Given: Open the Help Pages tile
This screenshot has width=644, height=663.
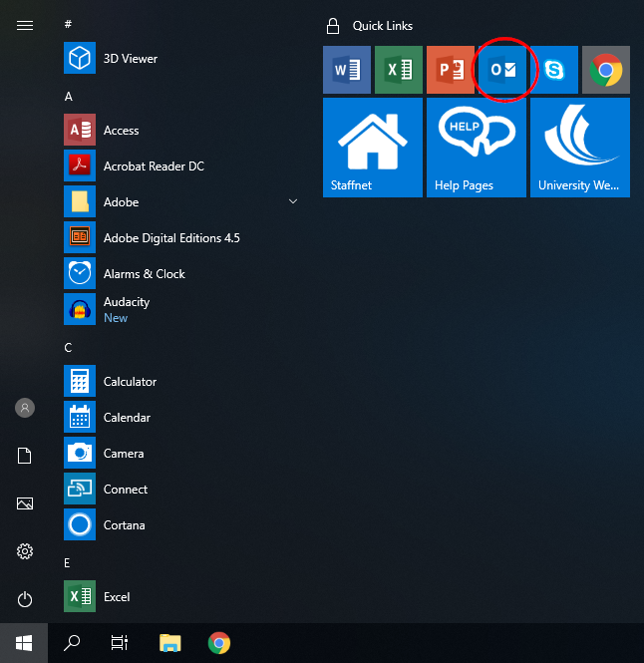Looking at the screenshot, I should pyautogui.click(x=477, y=148).
